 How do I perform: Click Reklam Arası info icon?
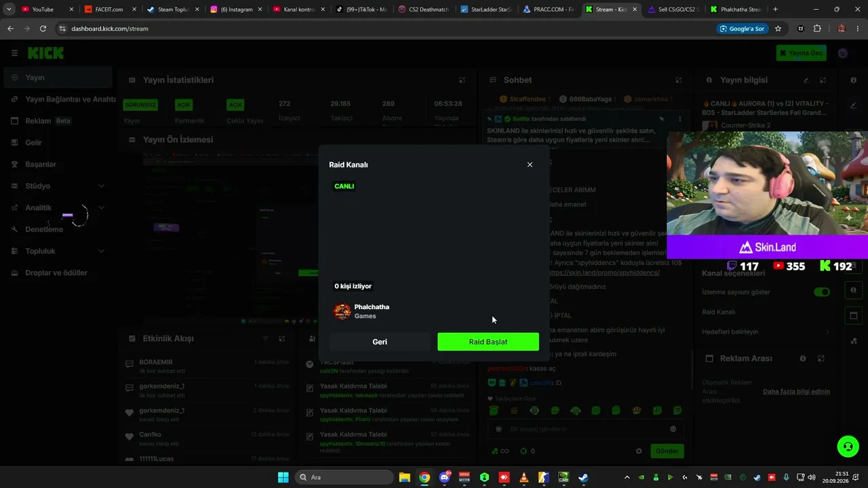pyautogui.click(x=803, y=359)
